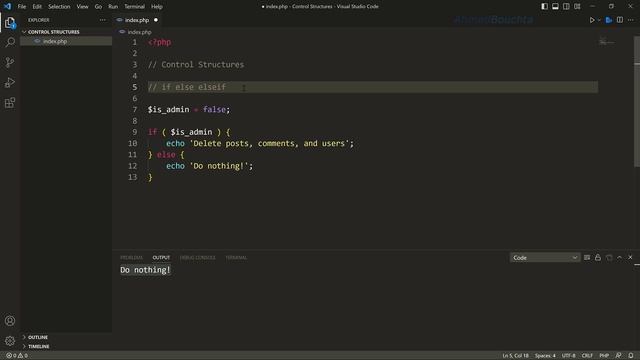Click the blue icon next to Run button
This screenshot has height=360, width=640.
coord(609,20)
